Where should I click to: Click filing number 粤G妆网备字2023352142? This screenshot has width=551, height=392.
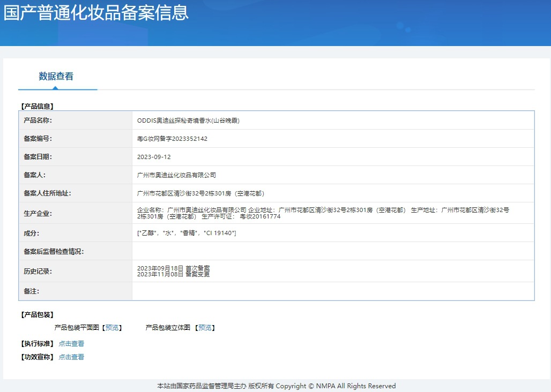click(x=172, y=139)
